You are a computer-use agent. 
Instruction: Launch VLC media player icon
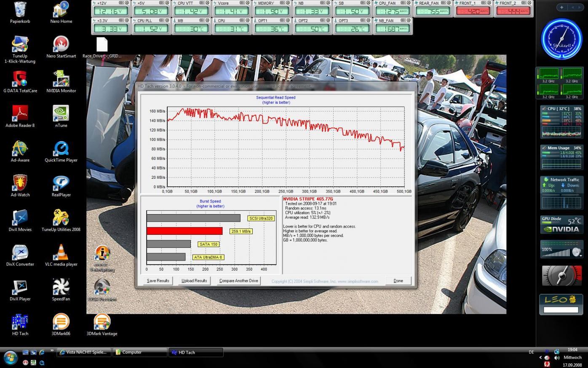61,255
